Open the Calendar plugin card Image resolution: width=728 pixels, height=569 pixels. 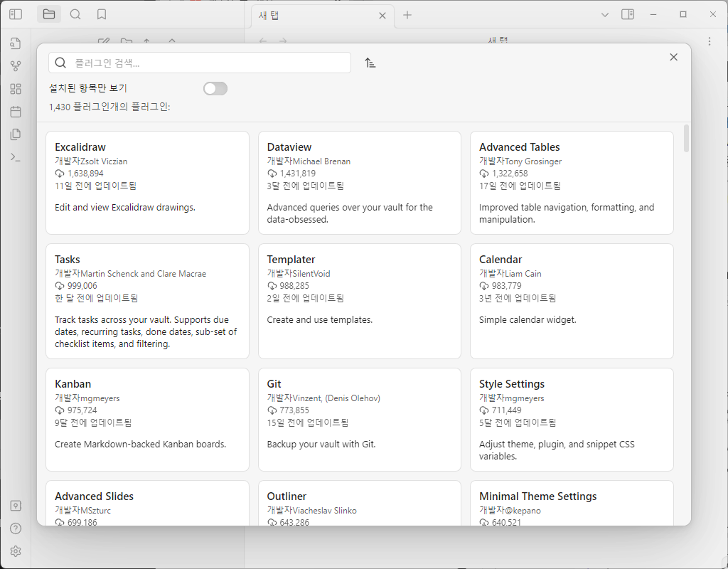pos(572,301)
